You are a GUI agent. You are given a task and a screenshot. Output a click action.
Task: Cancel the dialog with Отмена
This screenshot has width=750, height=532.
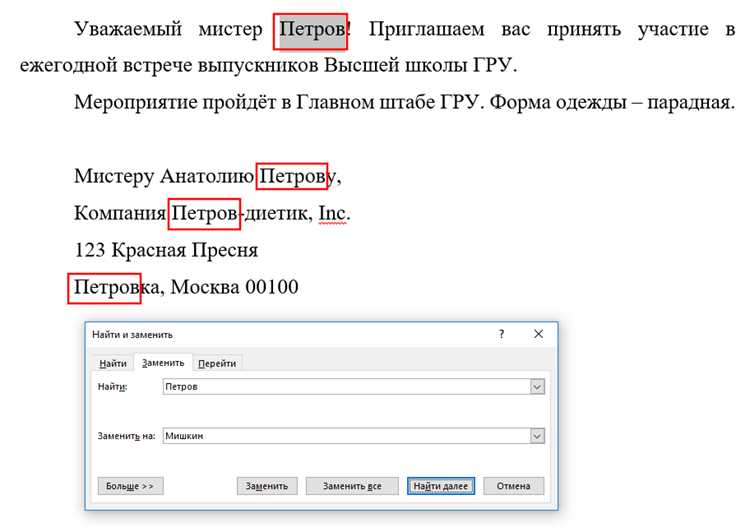(513, 486)
